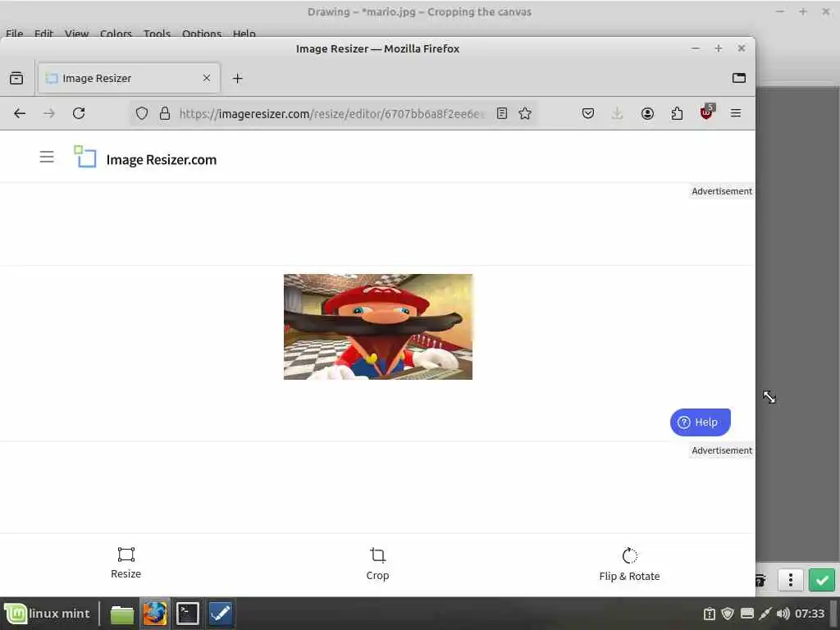Click the Help button
Viewport: 840px width, 630px height.
pyautogui.click(x=700, y=422)
